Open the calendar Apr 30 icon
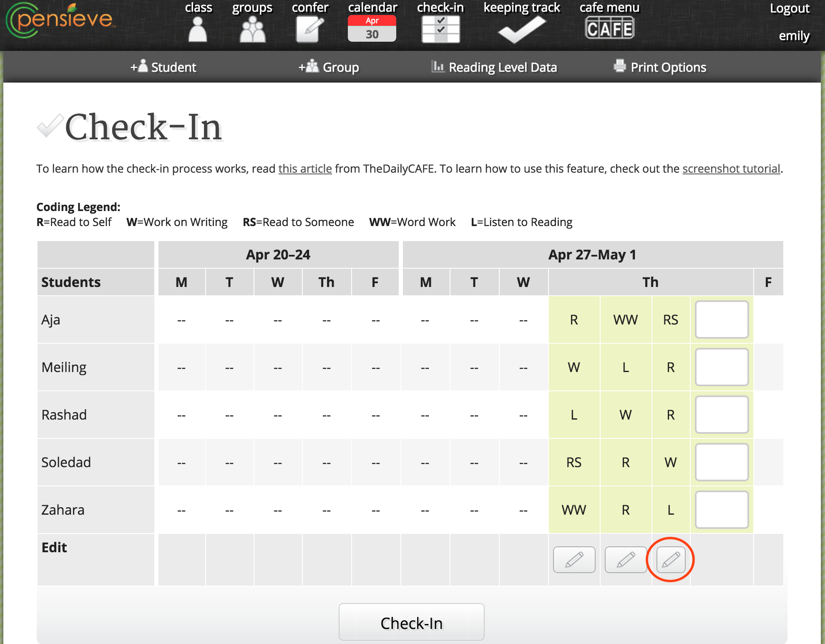Viewport: 825px width, 644px height. [372, 28]
